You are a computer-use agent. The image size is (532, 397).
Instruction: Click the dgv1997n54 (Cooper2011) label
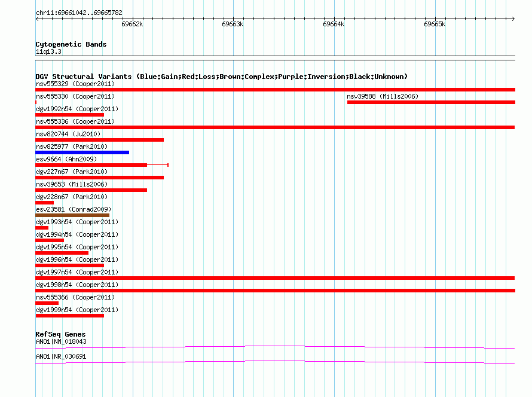(x=77, y=272)
